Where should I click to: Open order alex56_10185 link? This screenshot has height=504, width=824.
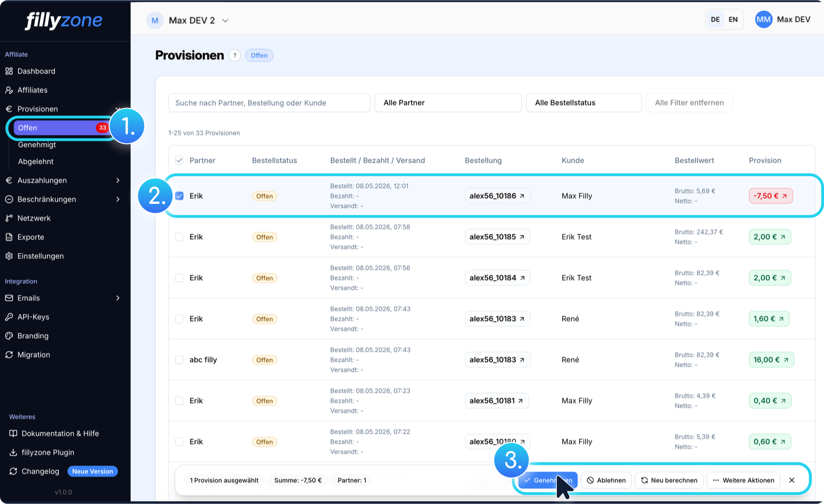point(497,237)
